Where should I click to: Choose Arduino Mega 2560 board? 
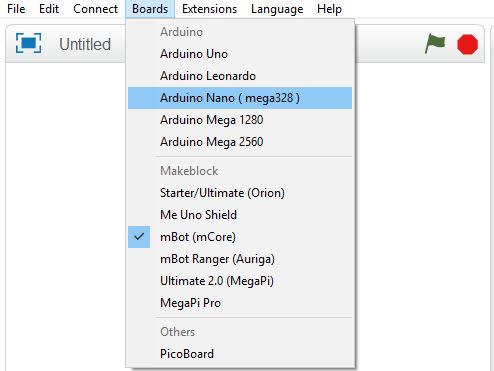click(240, 142)
